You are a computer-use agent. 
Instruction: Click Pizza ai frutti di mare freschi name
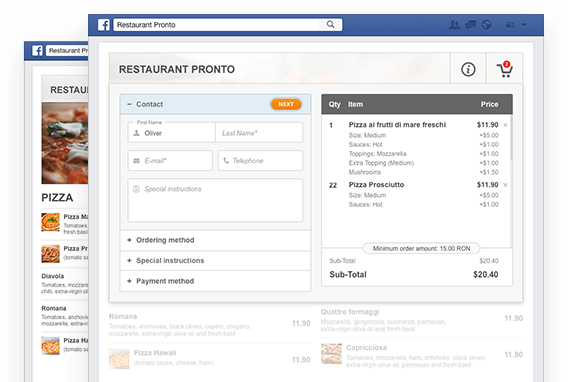(x=397, y=125)
